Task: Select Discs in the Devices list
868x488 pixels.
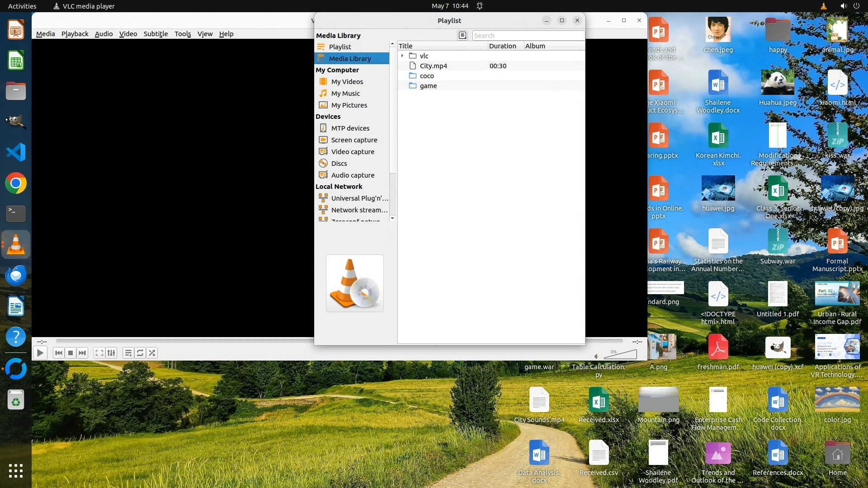Action: coord(339,164)
